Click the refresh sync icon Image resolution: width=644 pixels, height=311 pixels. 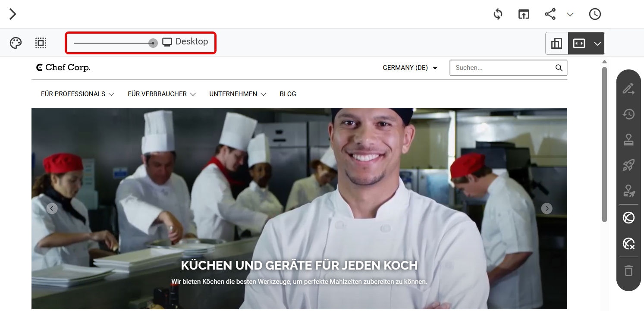[498, 14]
